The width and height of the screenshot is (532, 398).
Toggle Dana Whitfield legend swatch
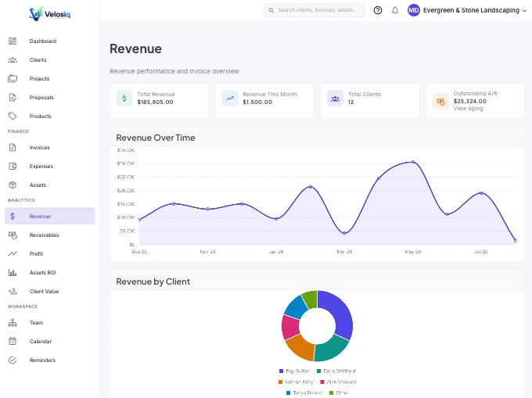click(x=318, y=371)
